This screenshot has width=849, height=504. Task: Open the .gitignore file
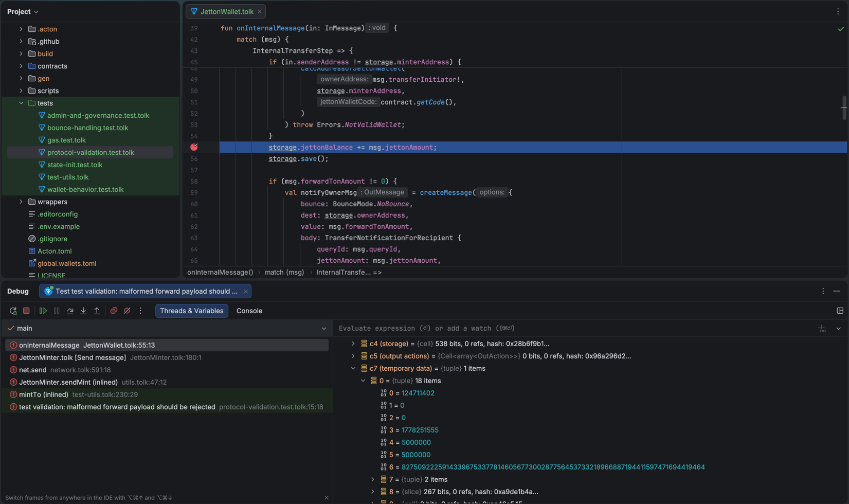52,239
